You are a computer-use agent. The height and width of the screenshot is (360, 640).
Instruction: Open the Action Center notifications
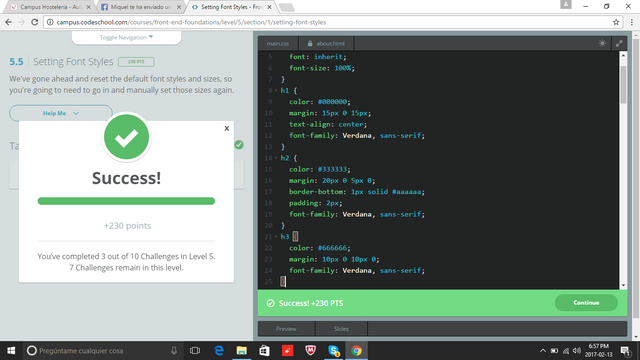(625, 351)
